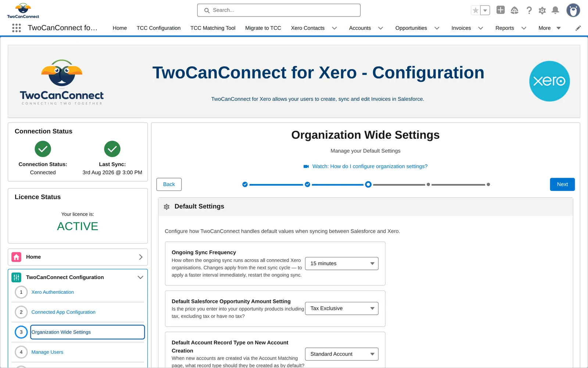
Task: Click the TwoCanConnect logo in header
Action: point(23,11)
